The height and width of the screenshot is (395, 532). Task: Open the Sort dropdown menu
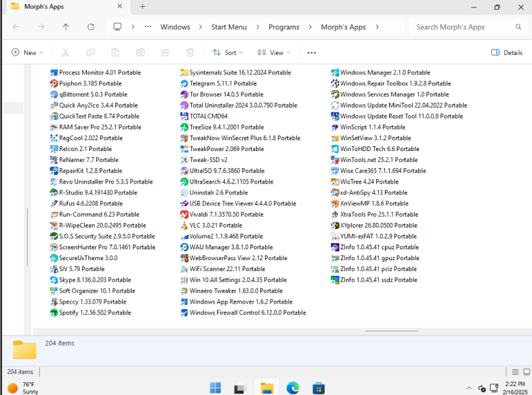coord(228,53)
